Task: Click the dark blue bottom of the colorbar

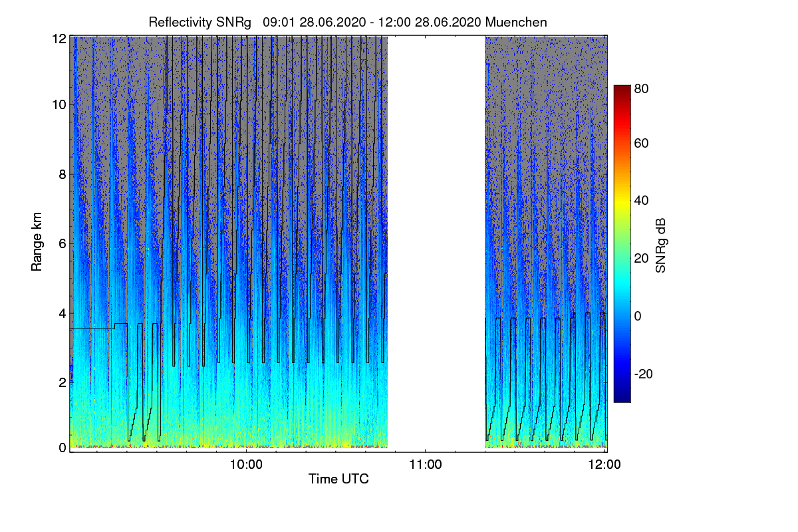Action: coord(622,398)
